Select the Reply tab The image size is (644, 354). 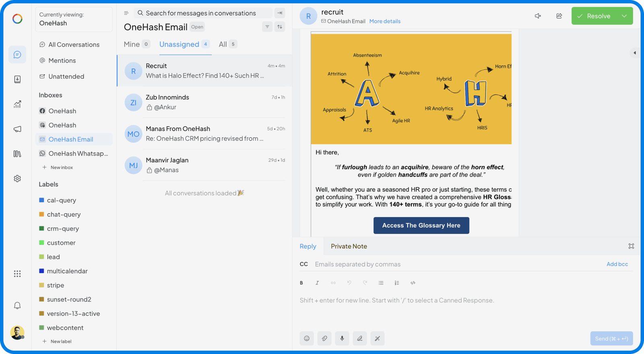pos(308,246)
